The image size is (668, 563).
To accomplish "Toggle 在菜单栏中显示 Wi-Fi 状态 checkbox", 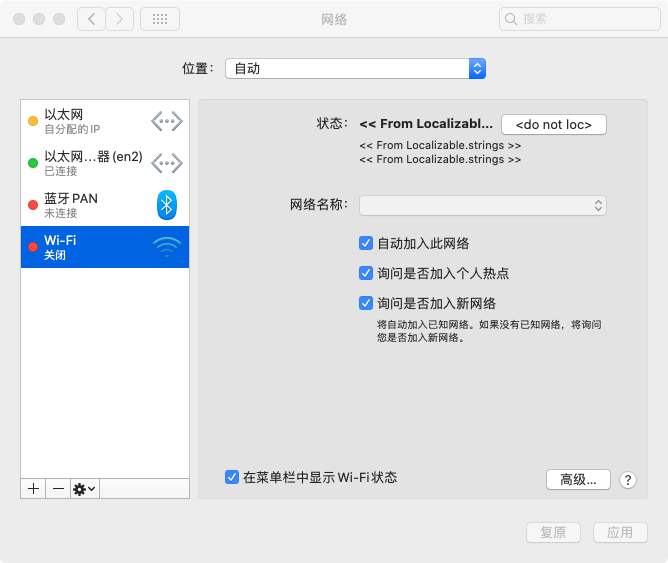I will click(x=232, y=477).
